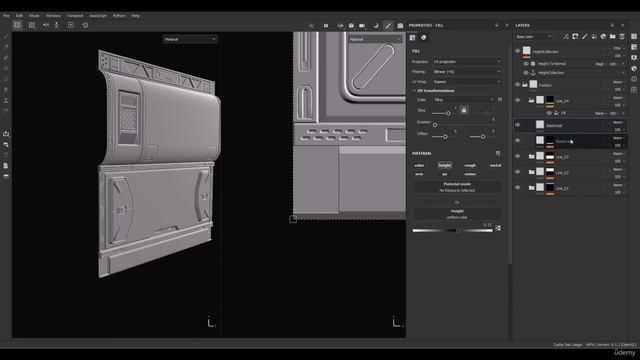This screenshot has width=640, height=360.
Task: Click the circular clock-like icon in top toolbar
Action: (x=85, y=25)
